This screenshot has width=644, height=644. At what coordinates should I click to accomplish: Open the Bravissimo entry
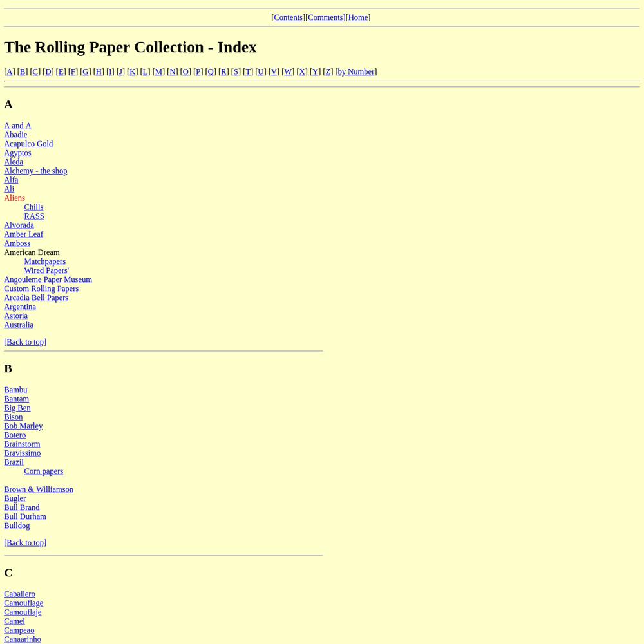[x=22, y=453]
